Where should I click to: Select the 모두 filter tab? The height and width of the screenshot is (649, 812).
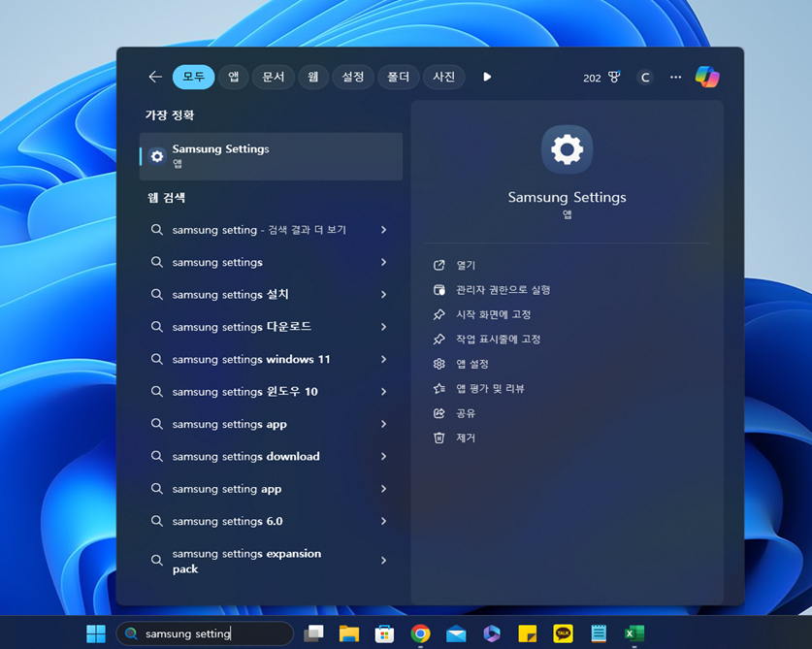(194, 78)
